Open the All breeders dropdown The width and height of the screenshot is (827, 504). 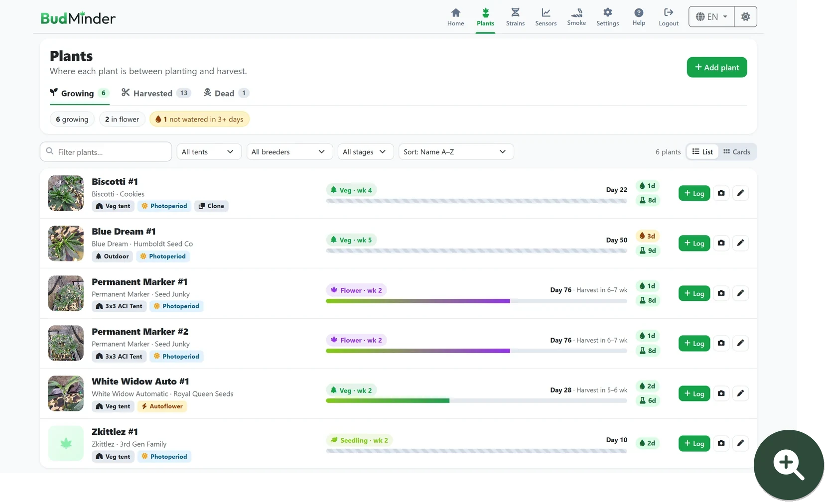click(x=289, y=152)
